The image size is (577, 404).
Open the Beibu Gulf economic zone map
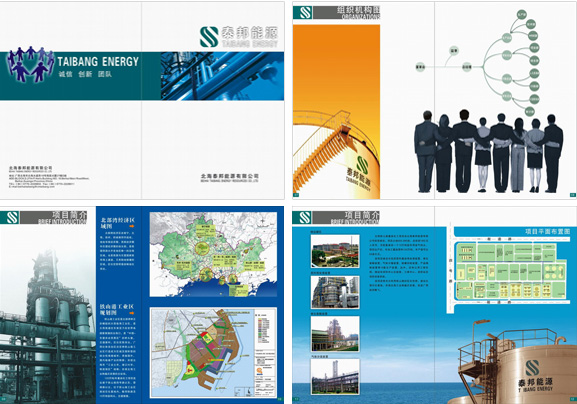[x=213, y=254]
